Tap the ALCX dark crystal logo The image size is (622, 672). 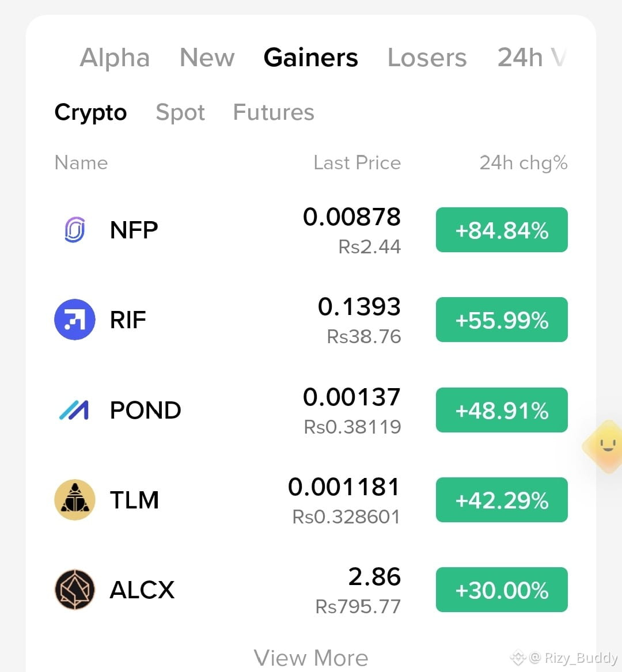point(75,590)
